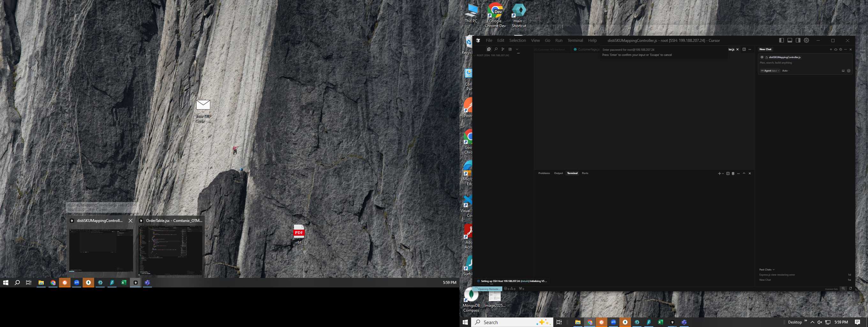Open the Agent mode dropdown
Image resolution: width=868 pixels, height=327 pixels.
[x=770, y=71]
